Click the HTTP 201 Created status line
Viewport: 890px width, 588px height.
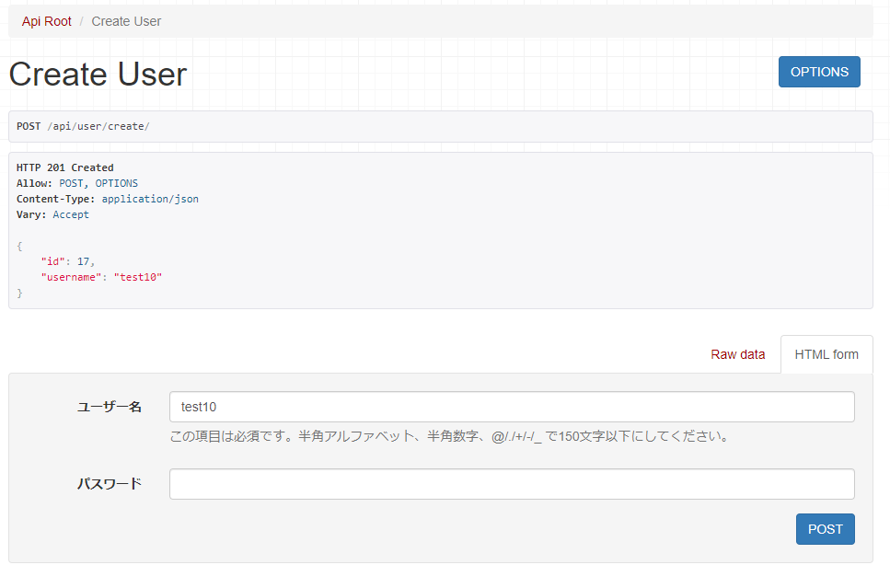pyautogui.click(x=65, y=168)
